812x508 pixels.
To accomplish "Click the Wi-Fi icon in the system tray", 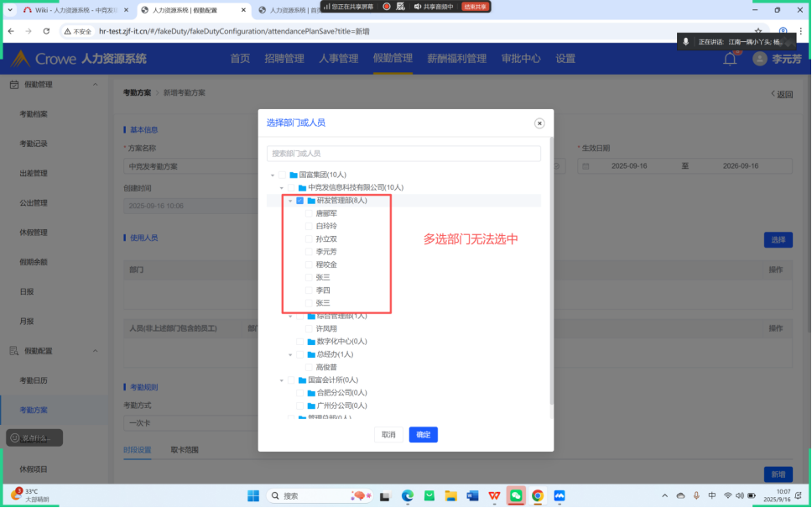I will (x=727, y=496).
